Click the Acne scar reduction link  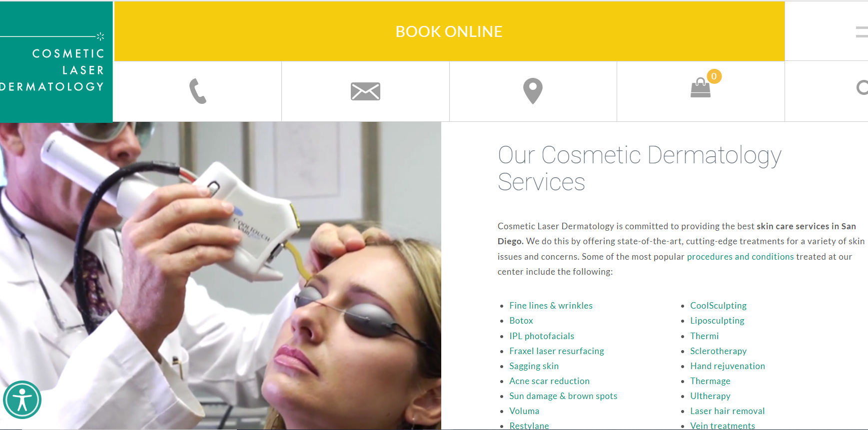(x=549, y=381)
